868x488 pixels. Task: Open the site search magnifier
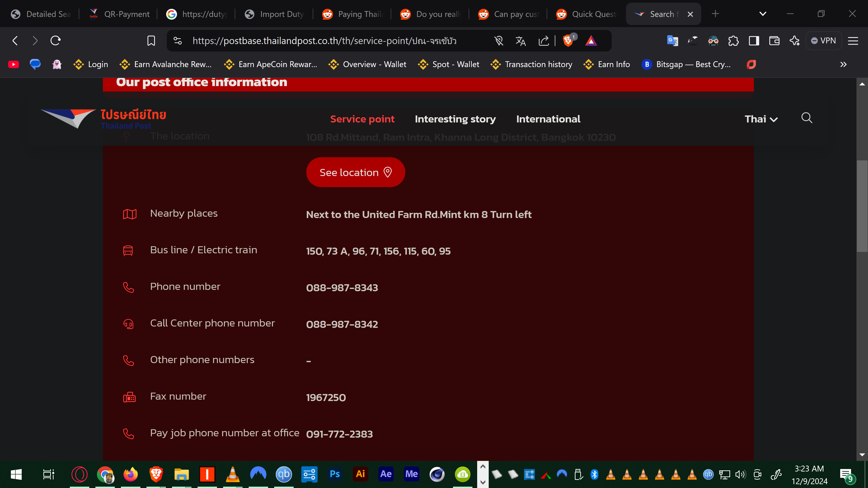807,118
